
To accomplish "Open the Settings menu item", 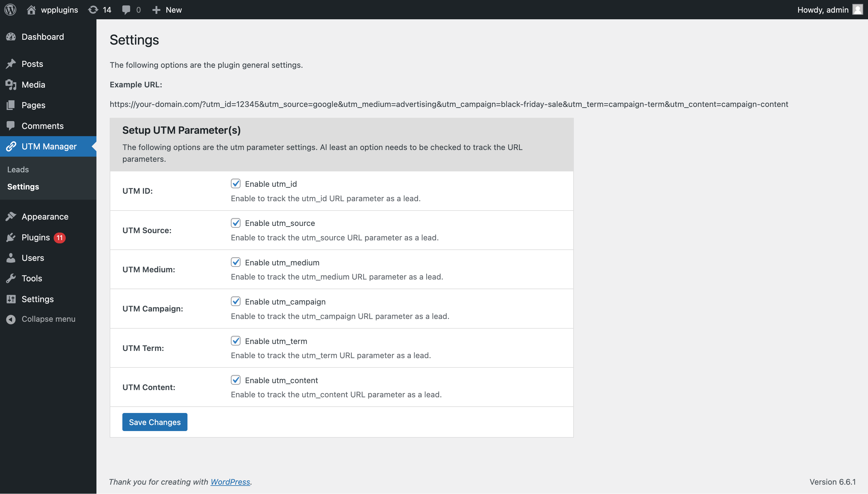I will (38, 299).
